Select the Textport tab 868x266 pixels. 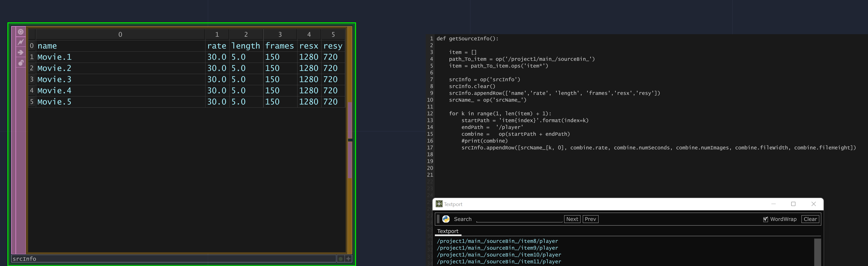[448, 231]
